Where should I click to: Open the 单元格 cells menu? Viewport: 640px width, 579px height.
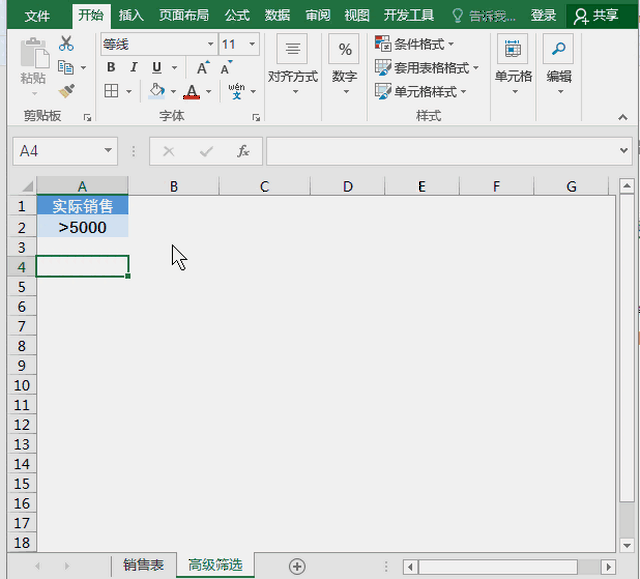tap(513, 65)
